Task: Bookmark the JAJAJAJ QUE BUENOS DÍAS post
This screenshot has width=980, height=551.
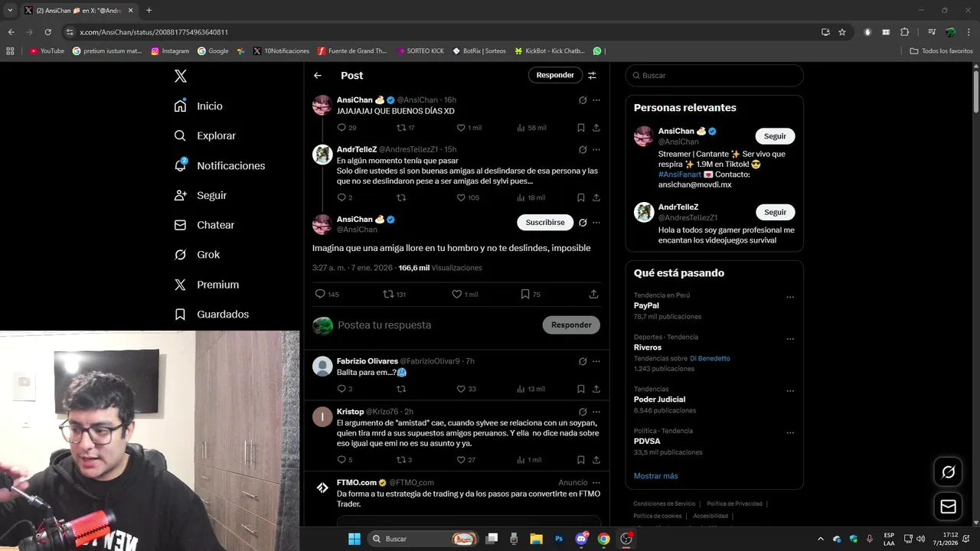Action: point(581,128)
